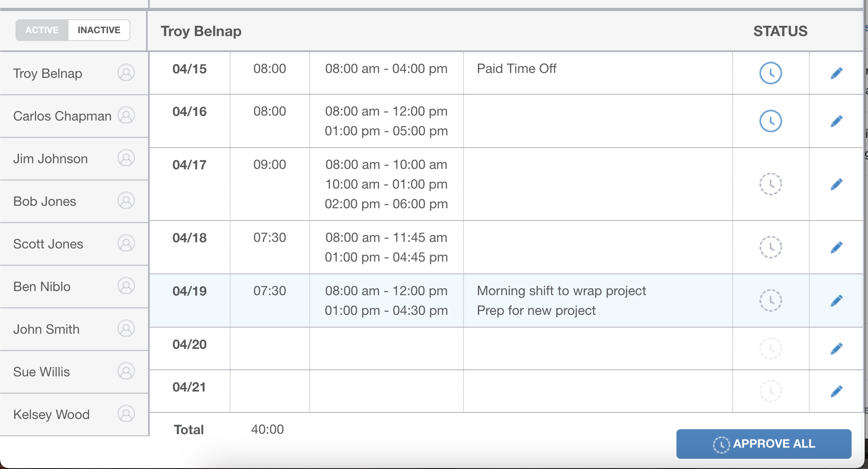The image size is (868, 469).
Task: Select Jim Johnson in employee list
Action: pos(74,159)
